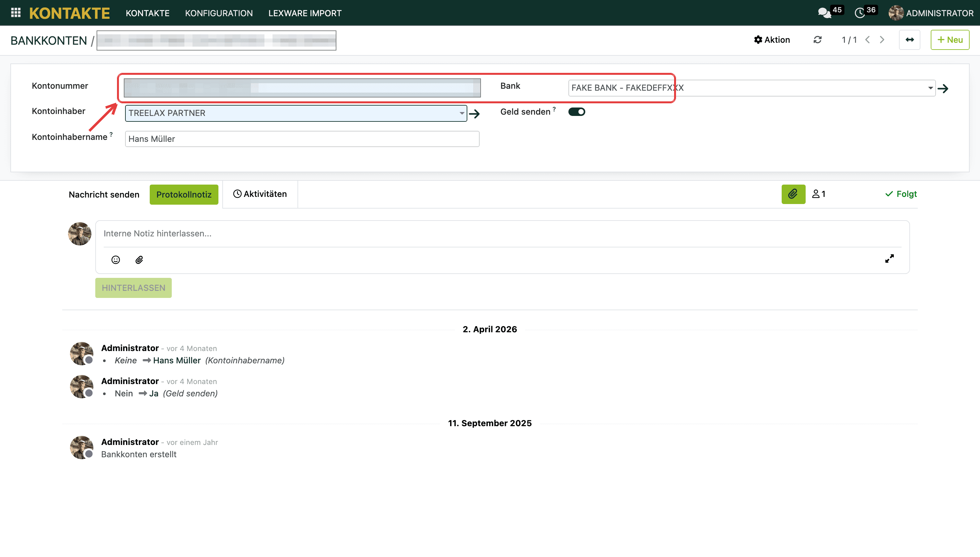Show the followers list icon
This screenshot has height=557, width=980.
tap(819, 194)
